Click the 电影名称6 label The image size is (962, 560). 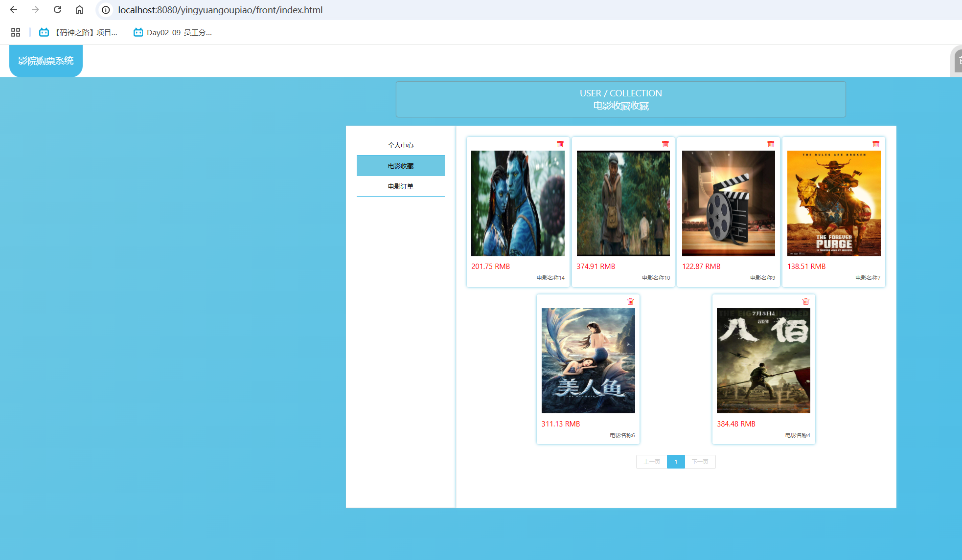click(x=622, y=435)
